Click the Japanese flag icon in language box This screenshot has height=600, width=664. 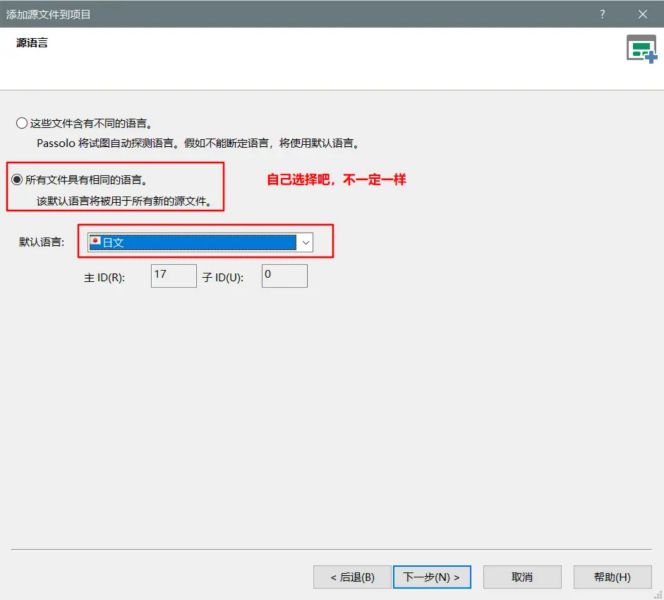click(x=95, y=242)
